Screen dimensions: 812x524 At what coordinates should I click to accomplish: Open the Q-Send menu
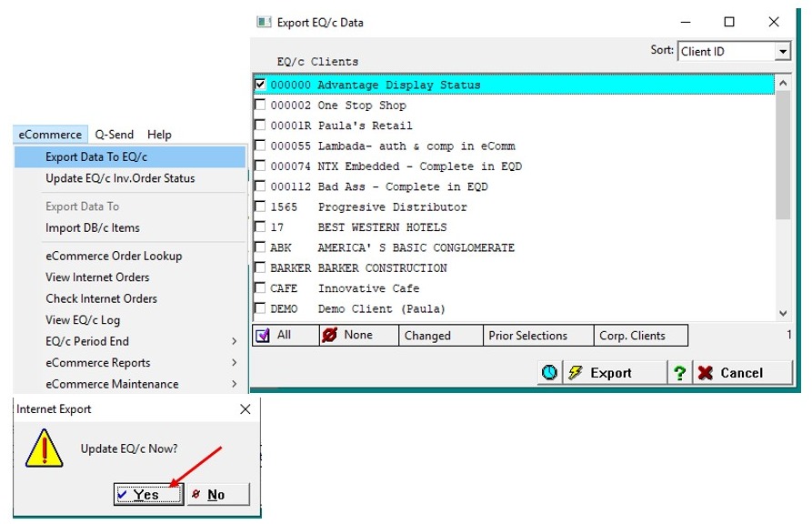coord(115,135)
